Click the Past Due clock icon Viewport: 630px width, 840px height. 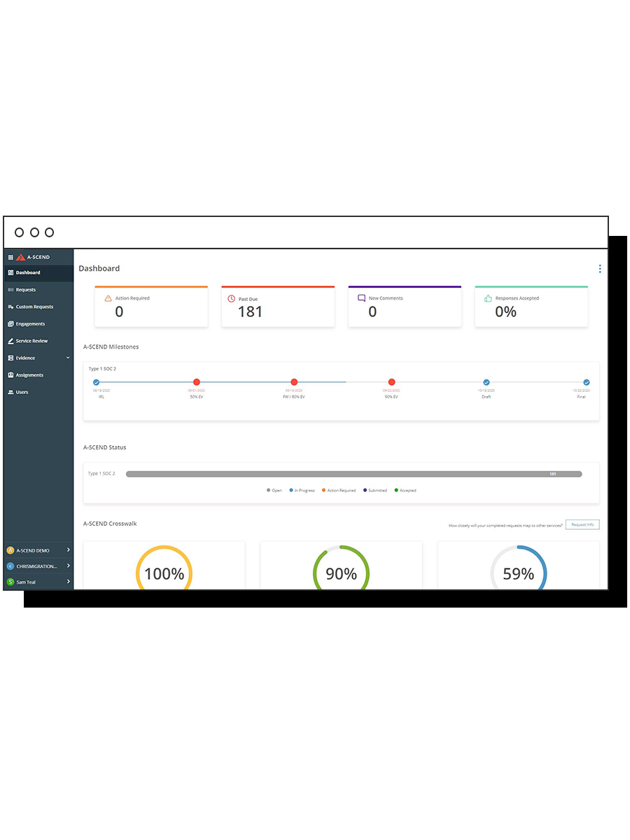(232, 299)
